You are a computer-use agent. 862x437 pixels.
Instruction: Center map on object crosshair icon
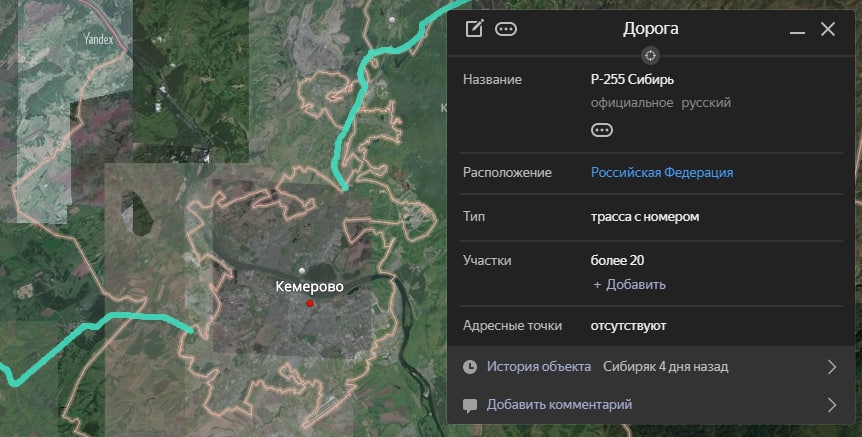coord(650,56)
